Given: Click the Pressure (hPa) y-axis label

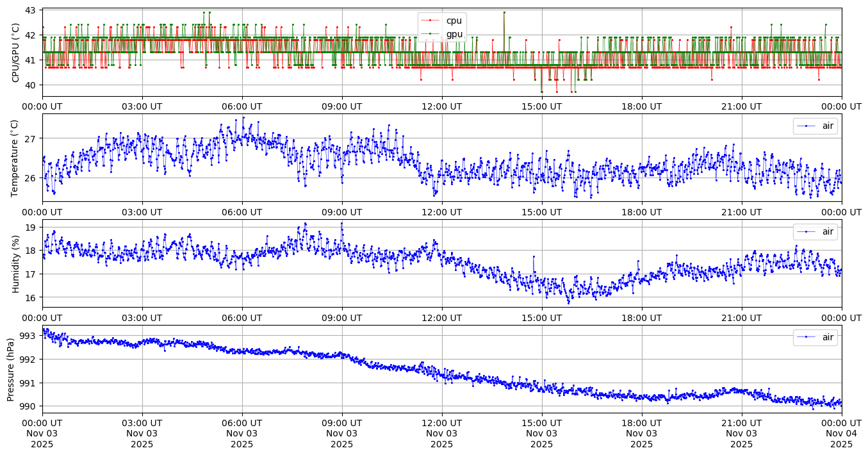Looking at the screenshot, I should tap(11, 368).
